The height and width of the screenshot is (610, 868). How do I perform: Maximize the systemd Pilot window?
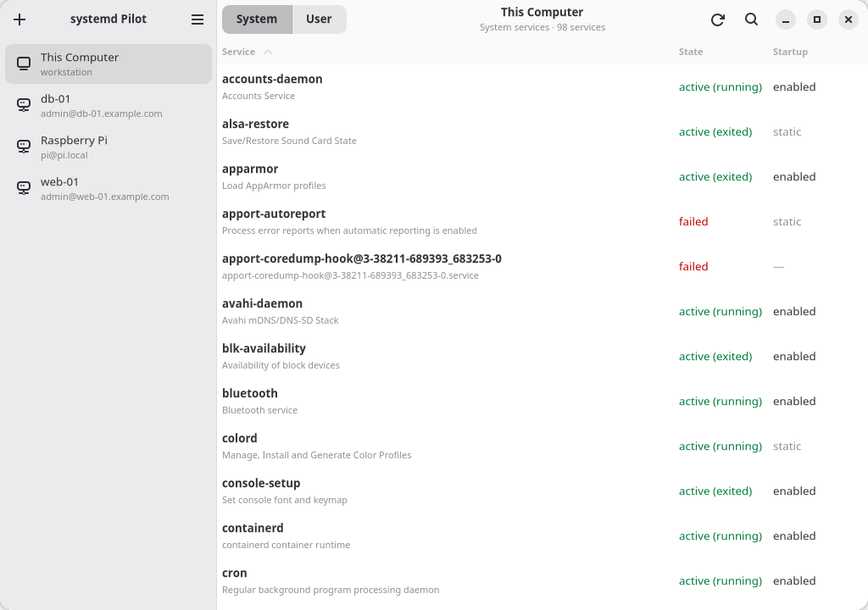pyautogui.click(x=816, y=19)
